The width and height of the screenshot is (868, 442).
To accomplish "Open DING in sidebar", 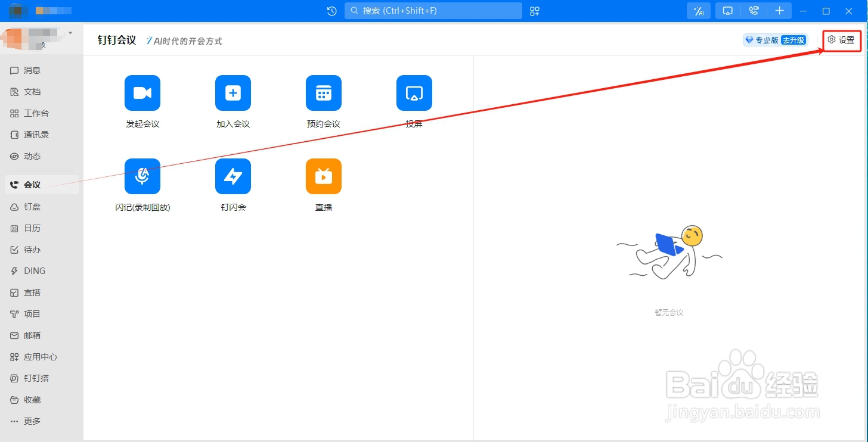I will (42, 271).
